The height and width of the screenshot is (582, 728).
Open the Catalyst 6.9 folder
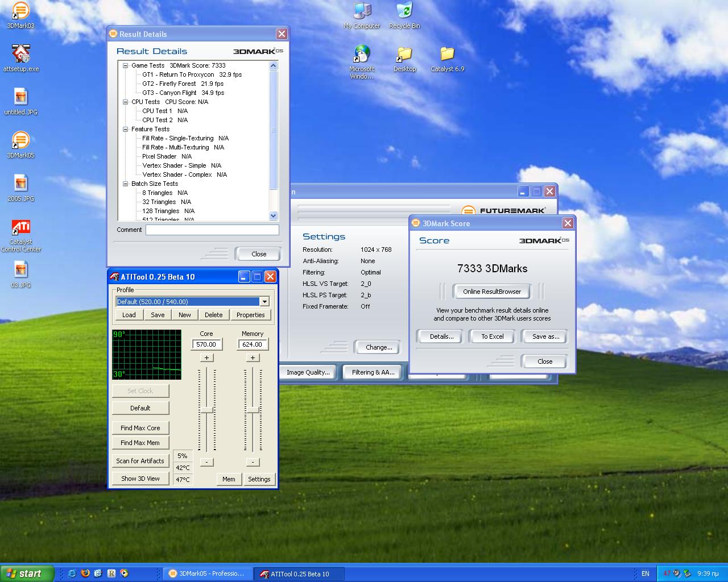click(447, 59)
